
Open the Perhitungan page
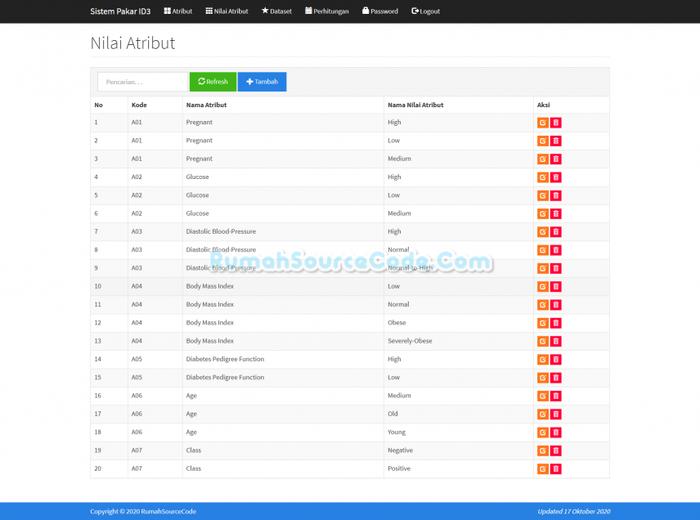click(325, 11)
